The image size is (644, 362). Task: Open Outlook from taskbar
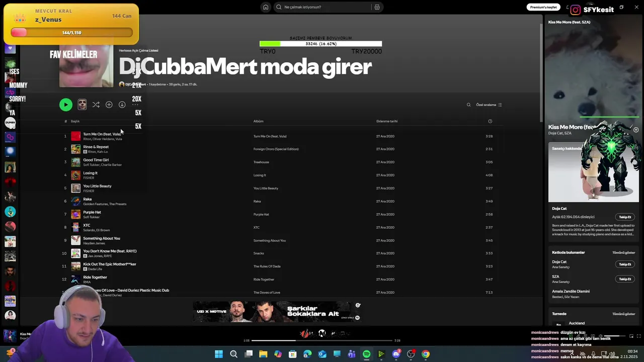323,354
